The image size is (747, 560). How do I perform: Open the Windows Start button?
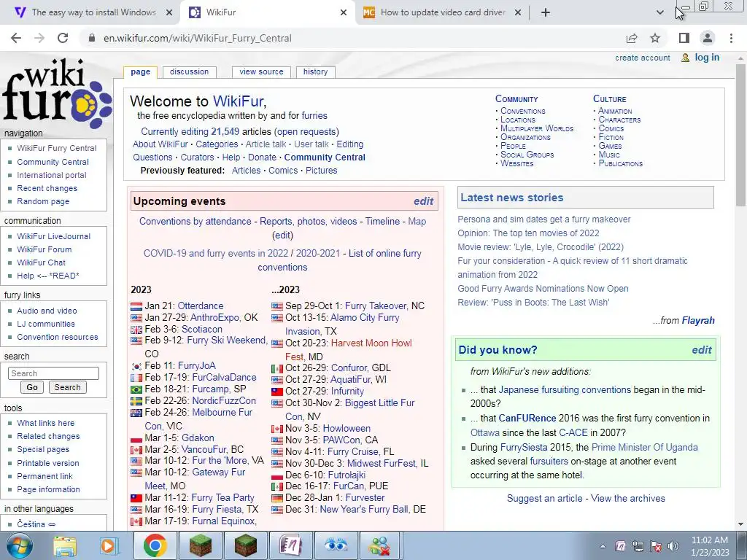pos(19,545)
